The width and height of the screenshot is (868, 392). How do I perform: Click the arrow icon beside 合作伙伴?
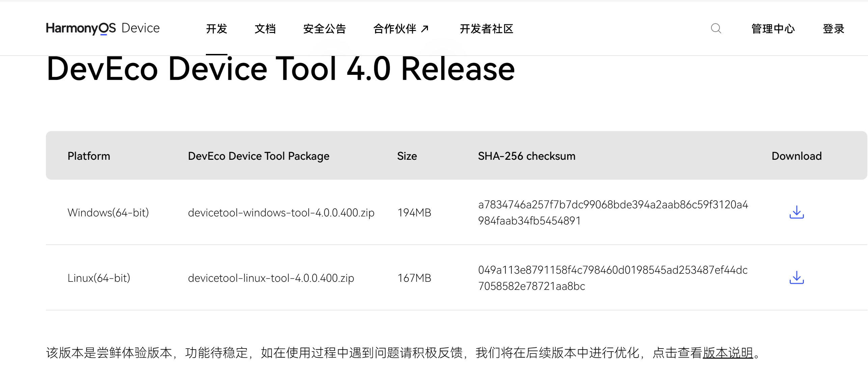click(x=425, y=29)
